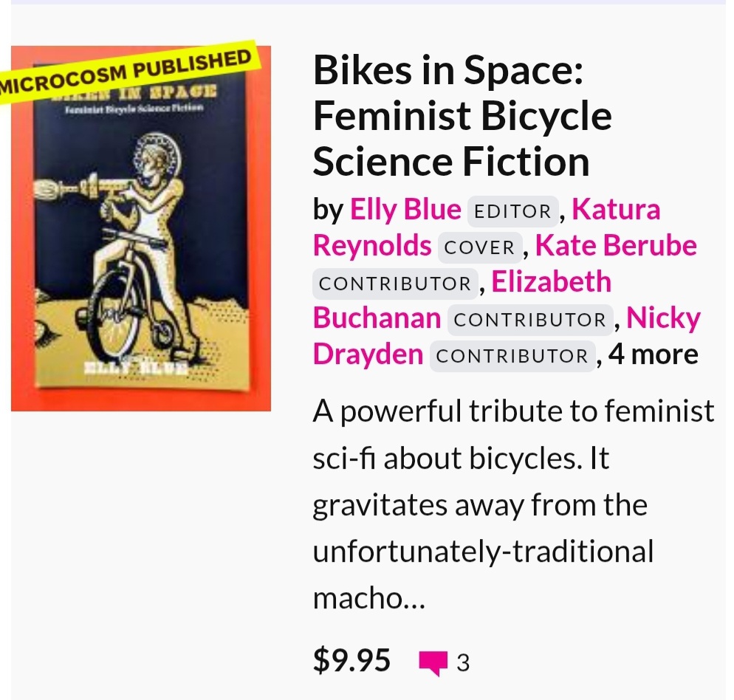Visit the Elly Blue author page
The image size is (734, 700).
coord(405,210)
